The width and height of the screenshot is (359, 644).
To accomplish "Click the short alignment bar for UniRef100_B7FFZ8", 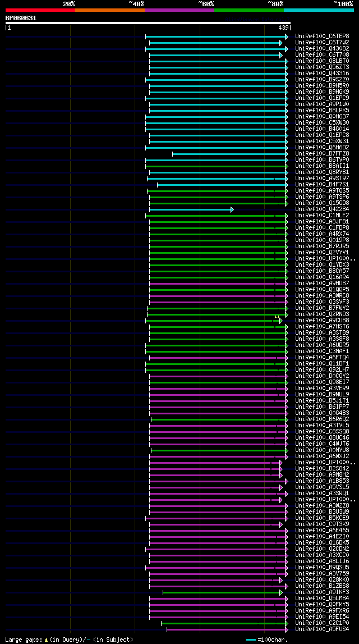I will 230,154.
